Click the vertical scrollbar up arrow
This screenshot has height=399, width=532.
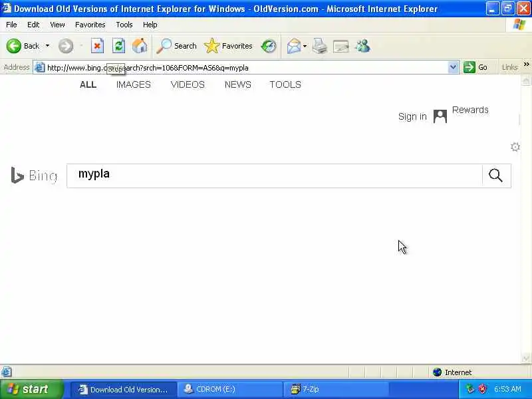(526, 80)
